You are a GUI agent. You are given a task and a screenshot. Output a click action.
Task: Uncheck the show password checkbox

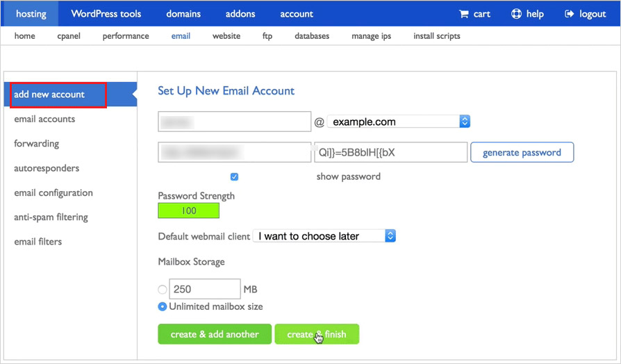(x=235, y=177)
